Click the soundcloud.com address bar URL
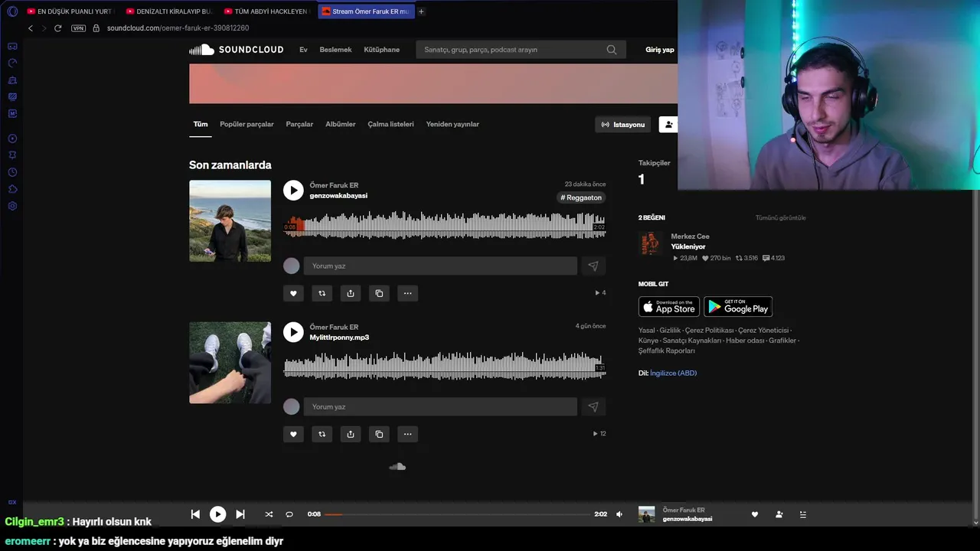Viewport: 980px width, 551px height. click(x=178, y=28)
